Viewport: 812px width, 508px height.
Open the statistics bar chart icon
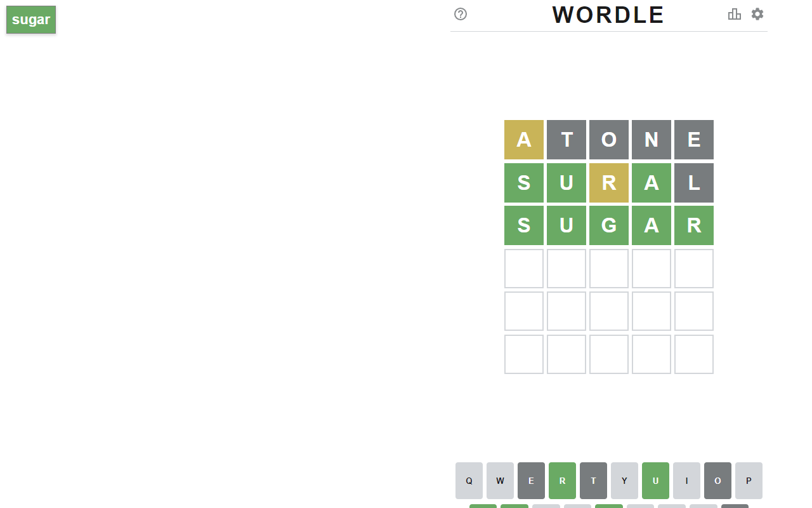tap(735, 14)
